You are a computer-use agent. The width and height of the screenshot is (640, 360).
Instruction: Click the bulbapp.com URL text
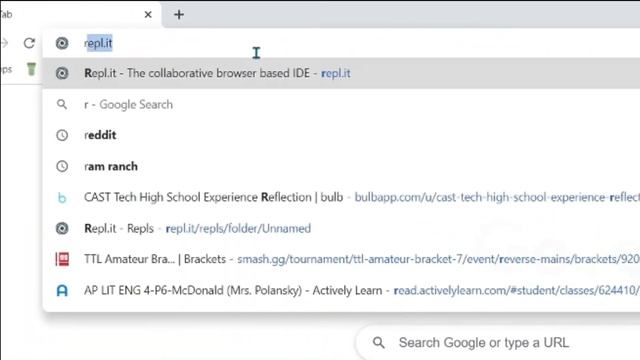[x=497, y=197]
